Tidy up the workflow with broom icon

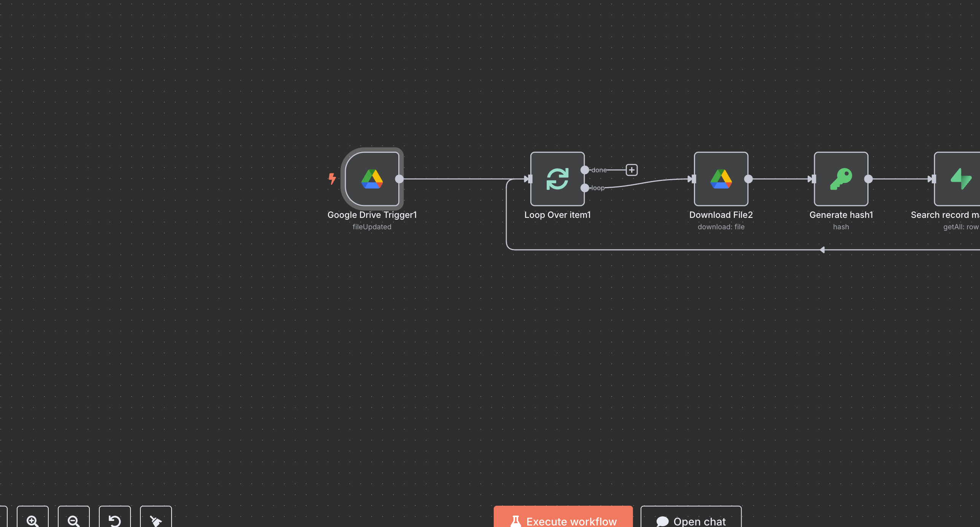156,519
